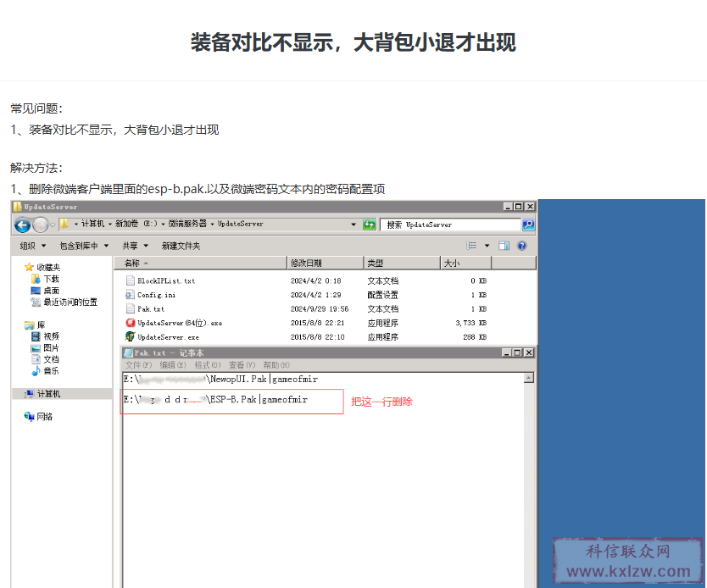
Task: Click the ESP-B.Pak line in Notepad
Action: [215, 400]
